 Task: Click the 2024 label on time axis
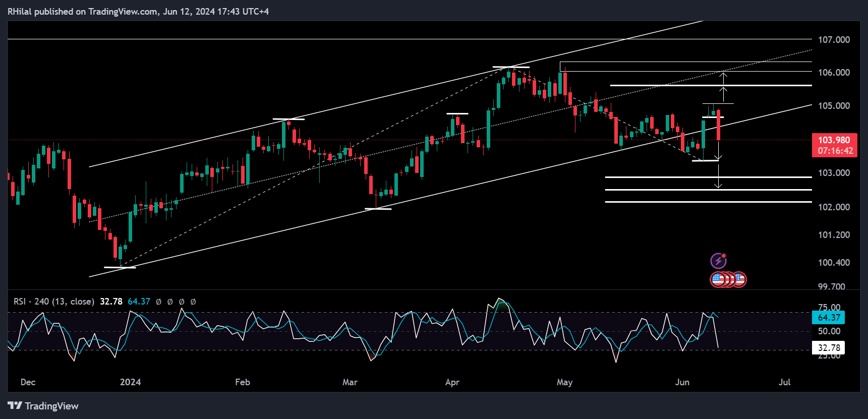pyautogui.click(x=130, y=382)
